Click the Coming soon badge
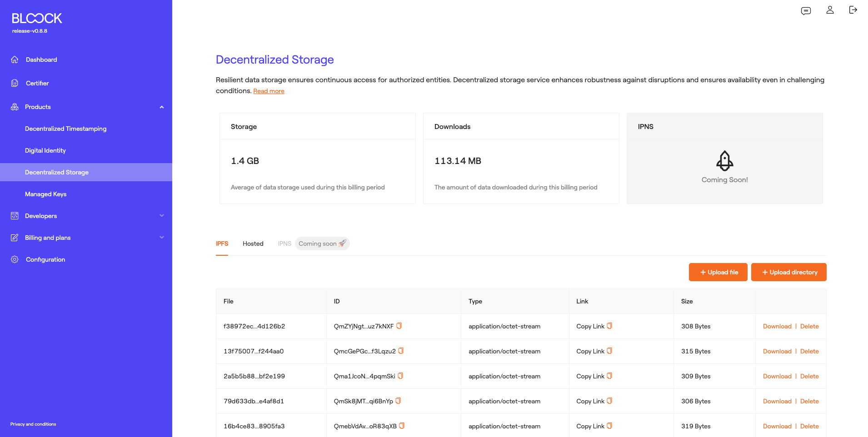Viewport: 868px width, 437px height. pyautogui.click(x=322, y=243)
